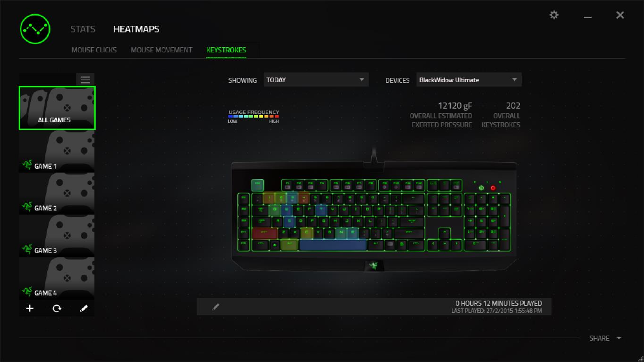Click the Razer stats logo icon
This screenshot has width=644, height=362.
pyautogui.click(x=36, y=29)
